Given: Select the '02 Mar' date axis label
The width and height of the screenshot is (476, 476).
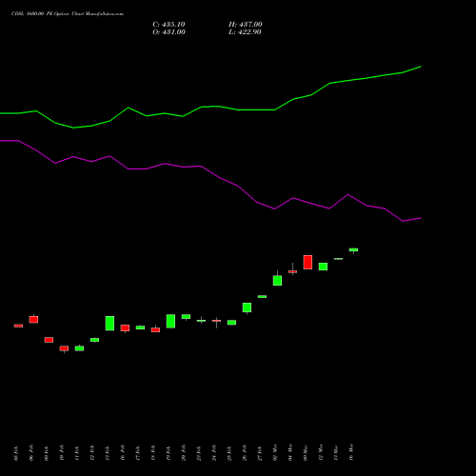Looking at the screenshot, I should tap(275, 452).
